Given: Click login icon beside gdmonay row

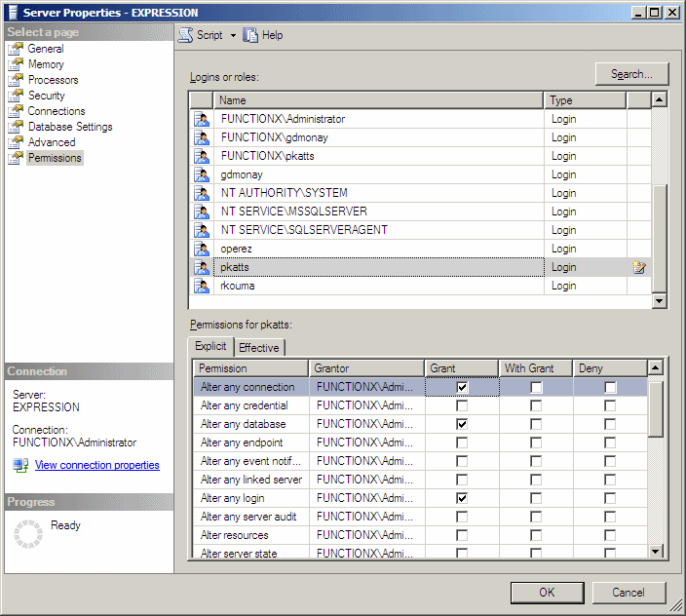Looking at the screenshot, I should click(x=202, y=174).
